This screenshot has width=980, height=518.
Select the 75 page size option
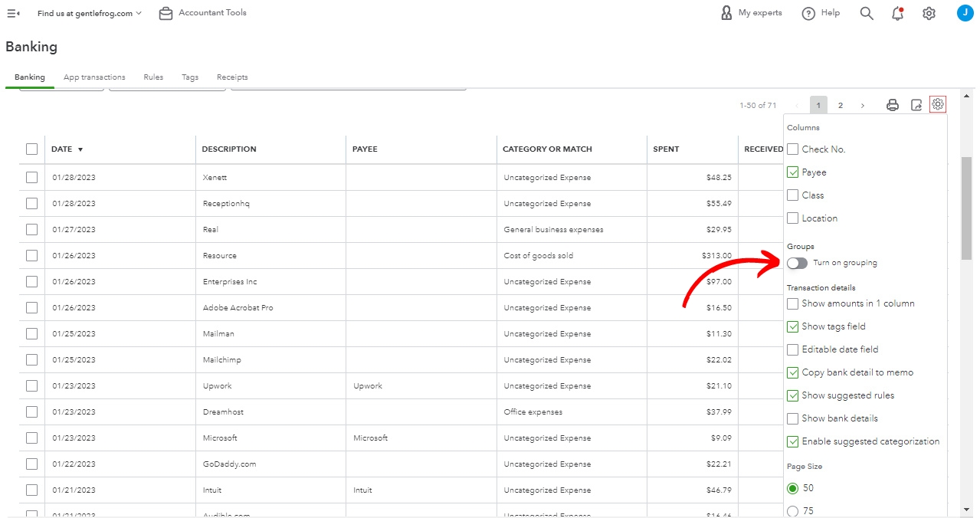[793, 511]
